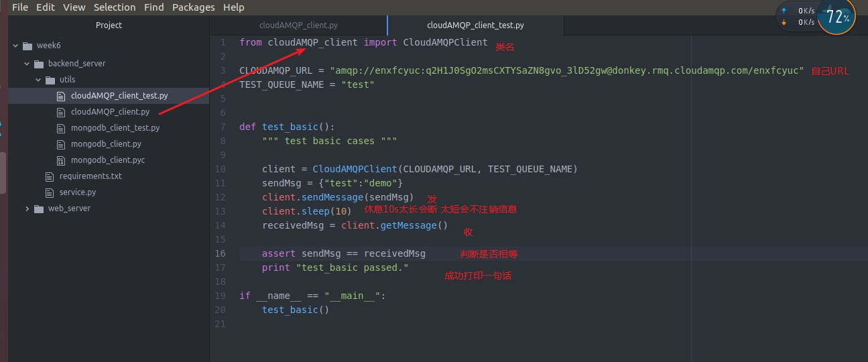Open mongodb_client.py from the tree

coord(106,144)
